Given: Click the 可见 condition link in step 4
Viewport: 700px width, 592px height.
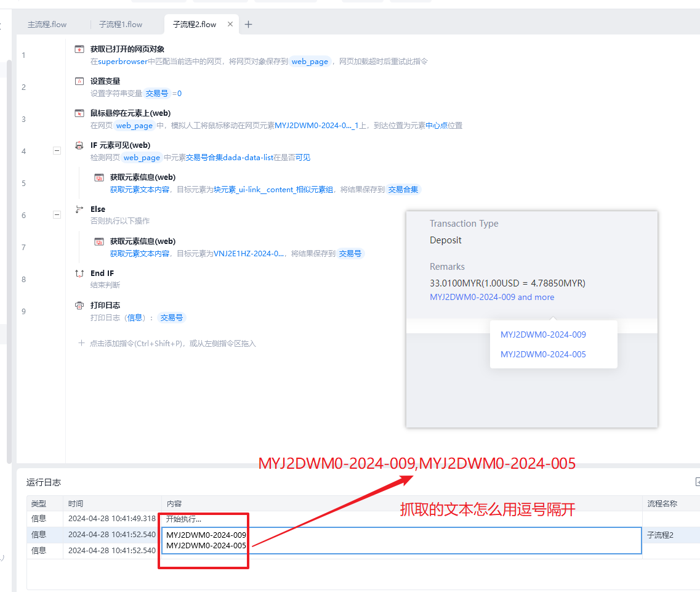Looking at the screenshot, I should 303,158.
